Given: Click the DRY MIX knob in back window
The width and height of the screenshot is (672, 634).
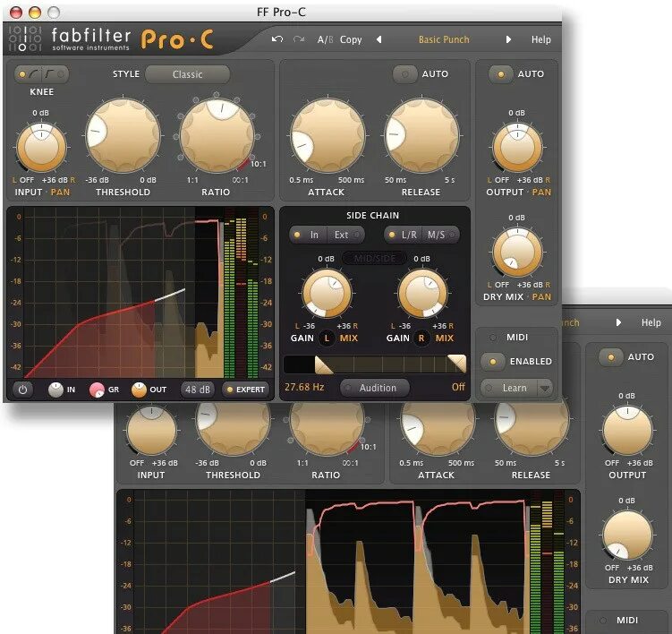Looking at the screenshot, I should 627,535.
